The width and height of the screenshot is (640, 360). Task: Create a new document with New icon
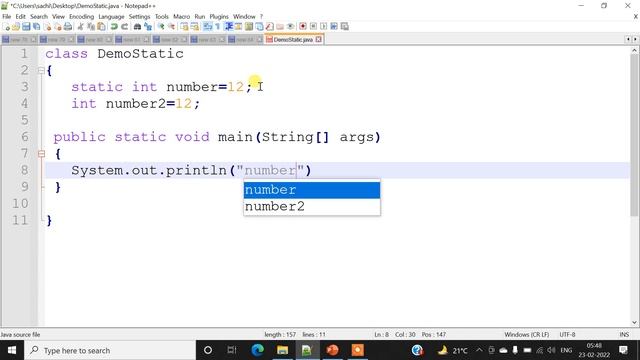pos(7,27)
